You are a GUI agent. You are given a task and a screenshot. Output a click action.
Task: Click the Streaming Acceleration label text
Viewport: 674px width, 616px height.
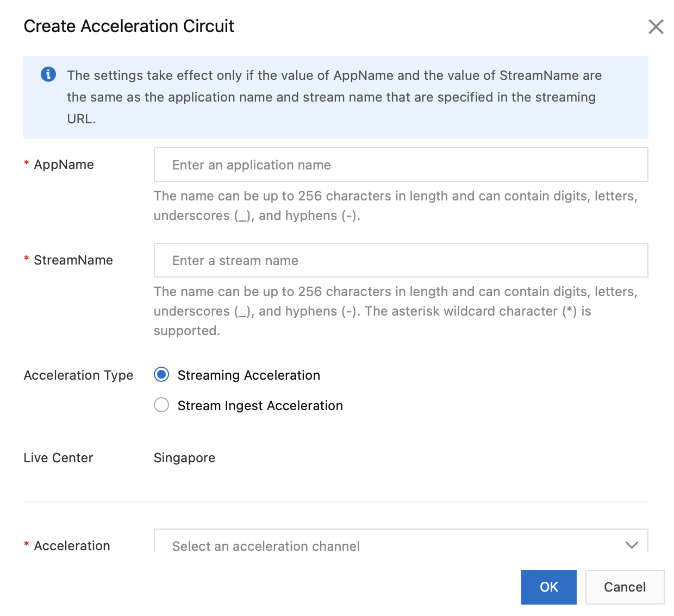248,375
